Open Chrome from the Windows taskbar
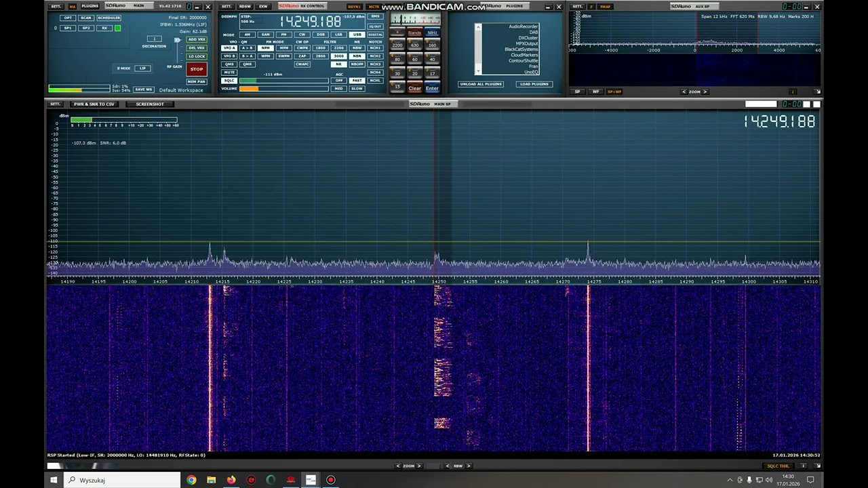Image resolution: width=868 pixels, height=488 pixels. click(x=191, y=480)
